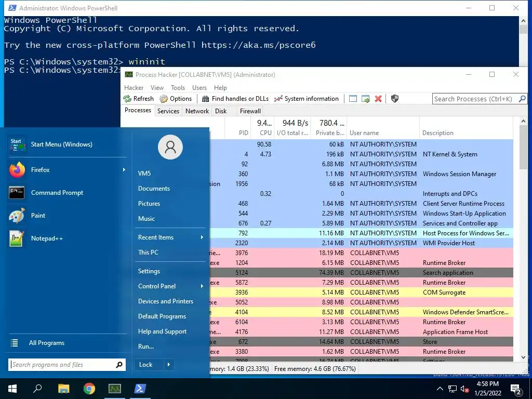This screenshot has height=399, width=532.
Task: Open System information window
Action: 307,99
